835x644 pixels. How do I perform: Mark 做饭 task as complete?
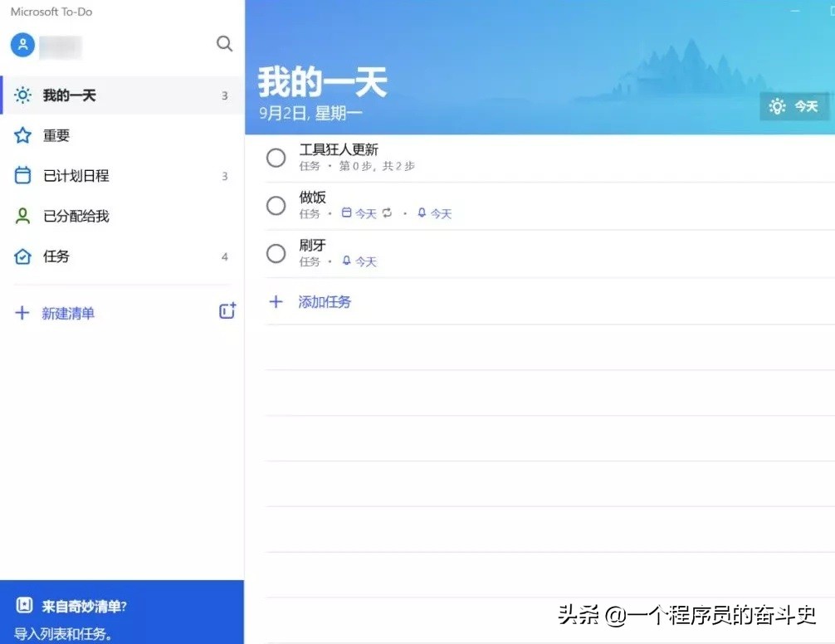(276, 206)
